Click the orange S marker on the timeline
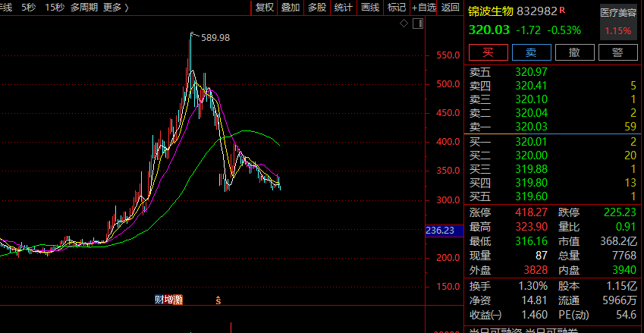 [x=218, y=300]
